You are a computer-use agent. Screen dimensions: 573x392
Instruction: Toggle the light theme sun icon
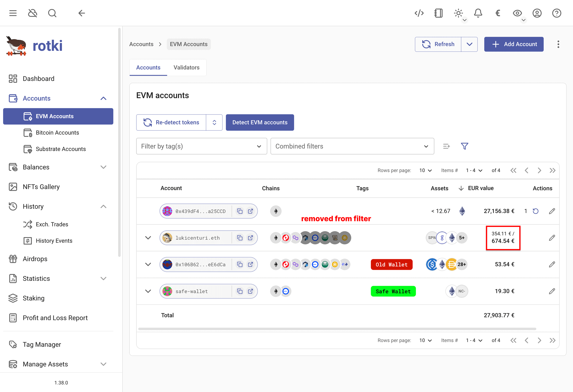tap(458, 13)
